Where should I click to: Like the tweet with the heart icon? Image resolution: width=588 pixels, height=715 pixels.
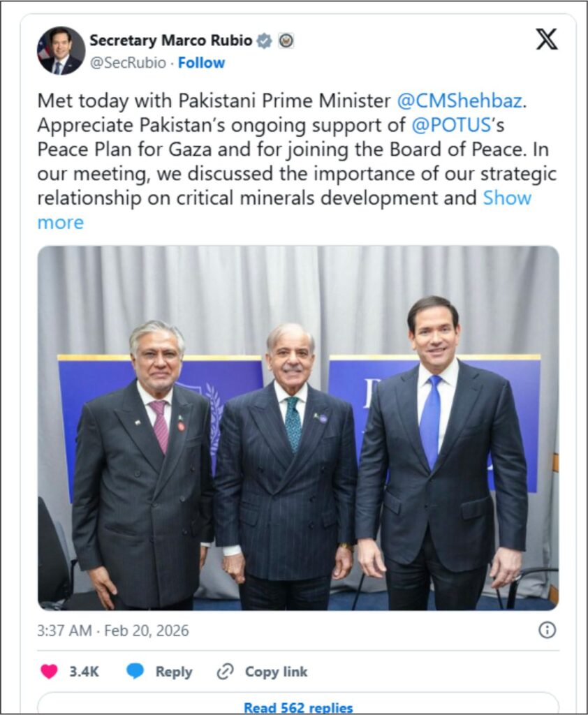49,672
